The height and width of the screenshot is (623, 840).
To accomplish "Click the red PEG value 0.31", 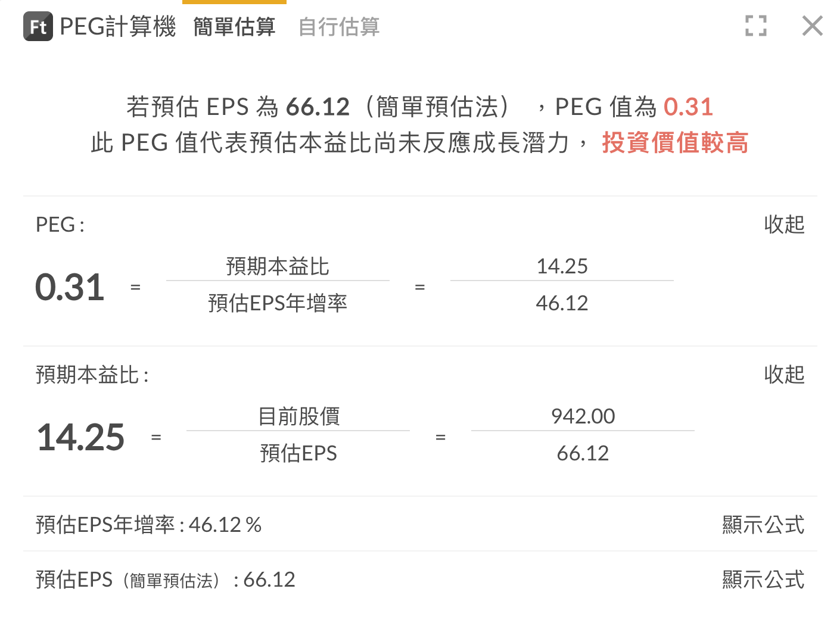I will (689, 106).
